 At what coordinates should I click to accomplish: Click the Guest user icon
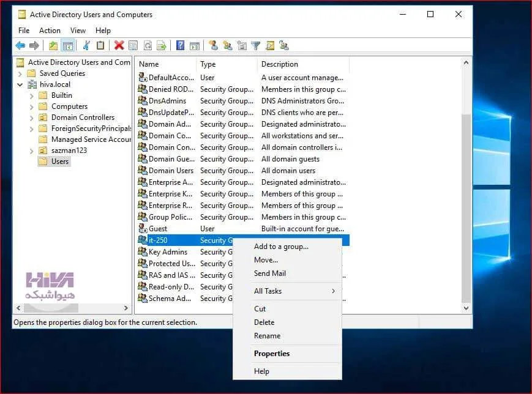pyautogui.click(x=143, y=229)
